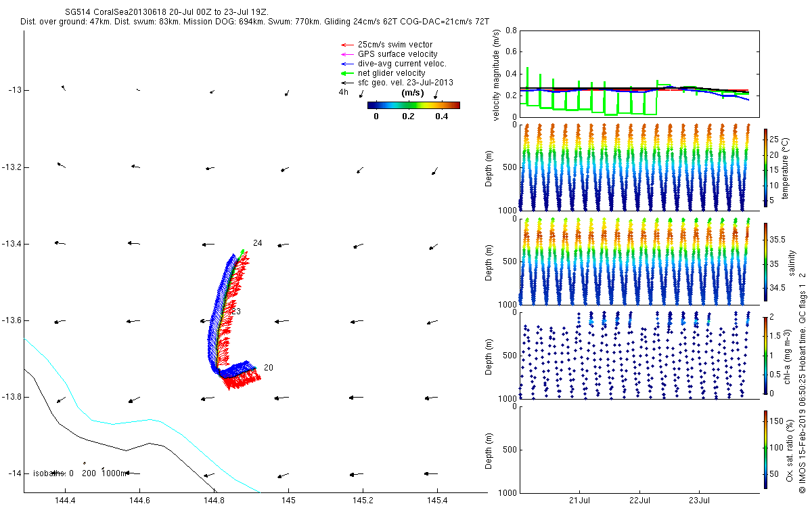Click the 'chl-a (mg m-3)' colorbar label
The width and height of the screenshot is (812, 508).
tap(788, 356)
